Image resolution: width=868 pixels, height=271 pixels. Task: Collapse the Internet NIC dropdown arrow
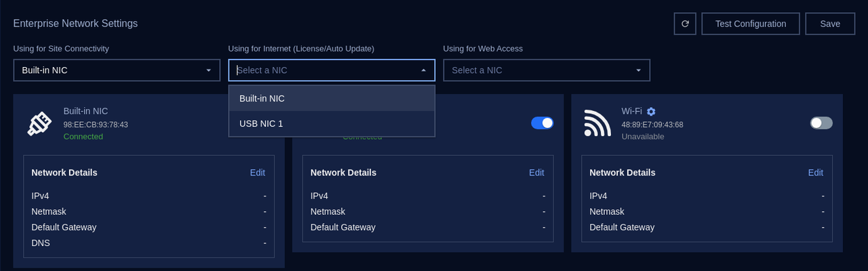click(424, 70)
